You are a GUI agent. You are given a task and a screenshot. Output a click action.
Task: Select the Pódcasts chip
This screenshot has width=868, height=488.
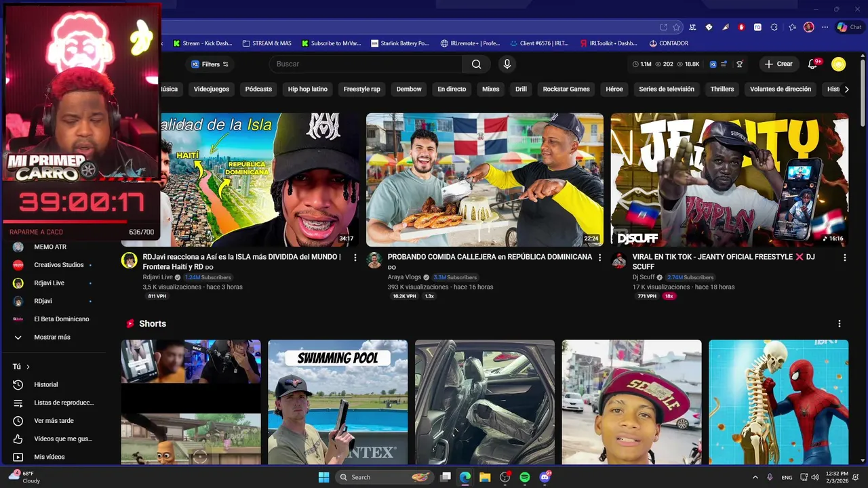click(258, 89)
